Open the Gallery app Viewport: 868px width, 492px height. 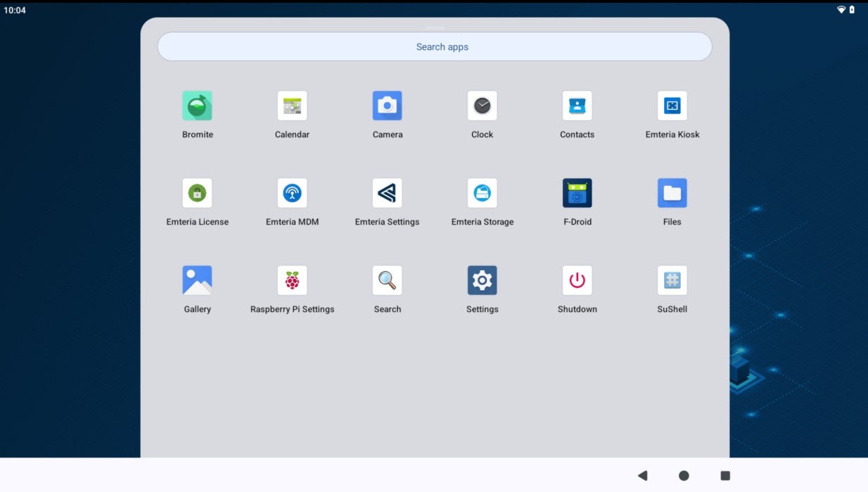point(197,280)
